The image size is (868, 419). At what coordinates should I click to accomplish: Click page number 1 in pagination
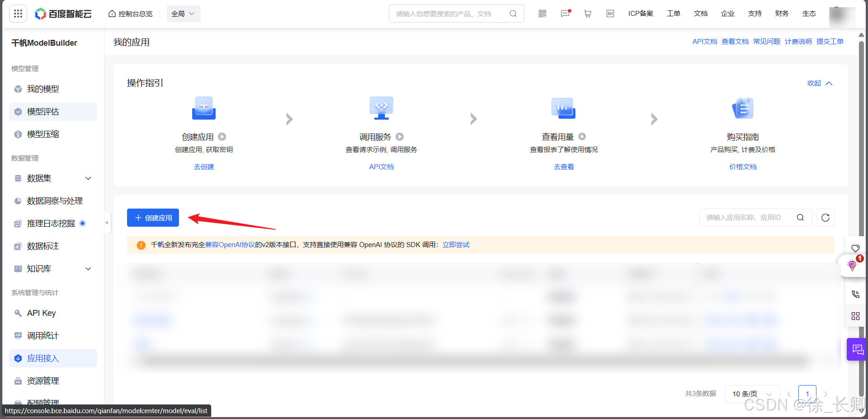(x=807, y=394)
